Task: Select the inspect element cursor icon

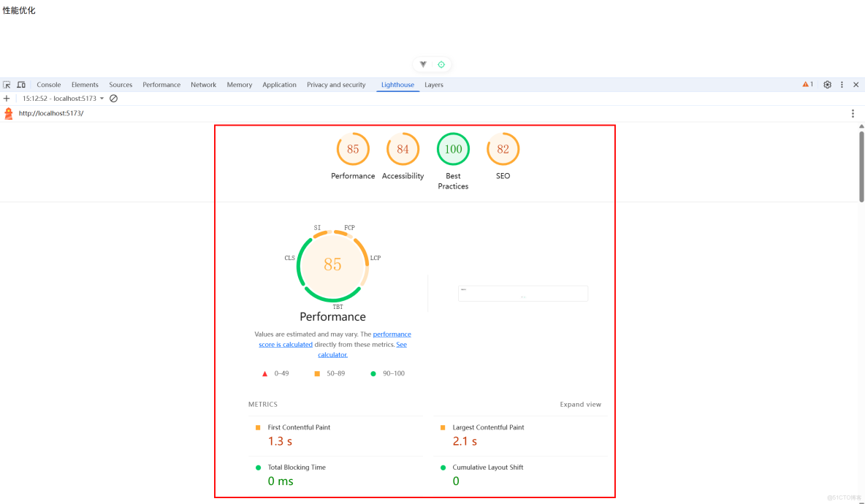Action: point(6,85)
